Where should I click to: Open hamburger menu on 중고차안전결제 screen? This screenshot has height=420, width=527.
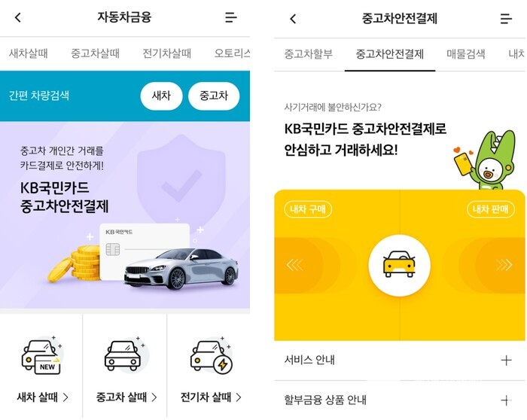coord(506,19)
